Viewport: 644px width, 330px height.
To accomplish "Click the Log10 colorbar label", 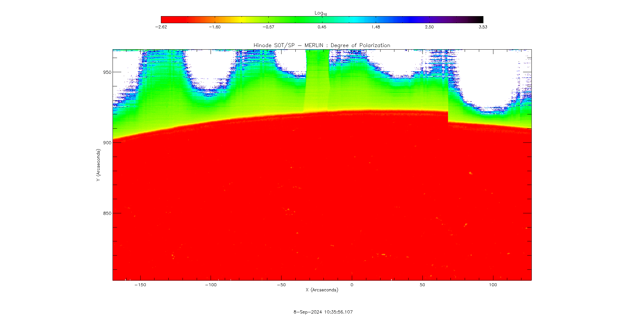I will pos(321,13).
